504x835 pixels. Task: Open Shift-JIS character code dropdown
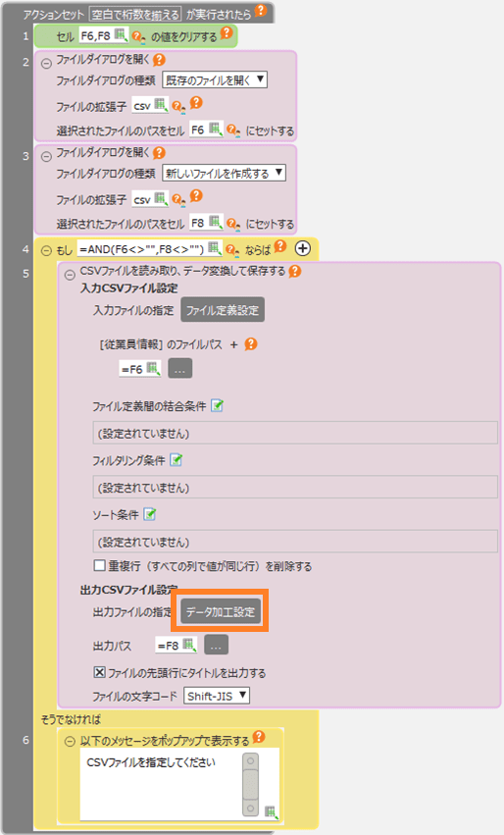pyautogui.click(x=217, y=696)
